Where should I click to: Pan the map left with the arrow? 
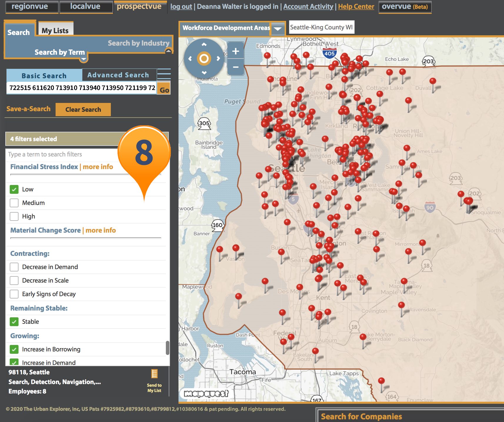pyautogui.click(x=190, y=59)
